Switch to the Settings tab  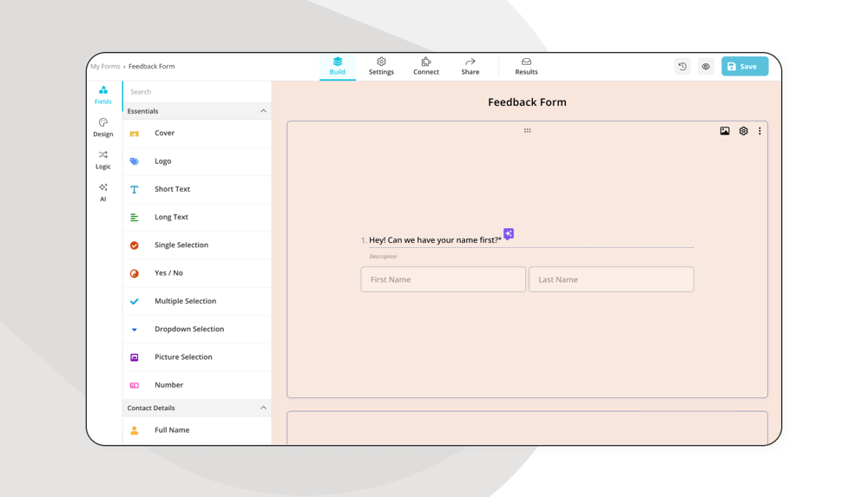click(x=381, y=67)
